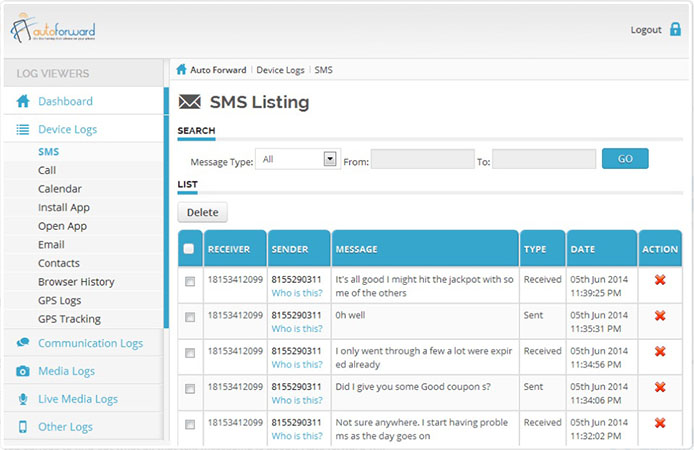Check the box for the jackpot message row
The image size is (694, 450).
pos(189,282)
